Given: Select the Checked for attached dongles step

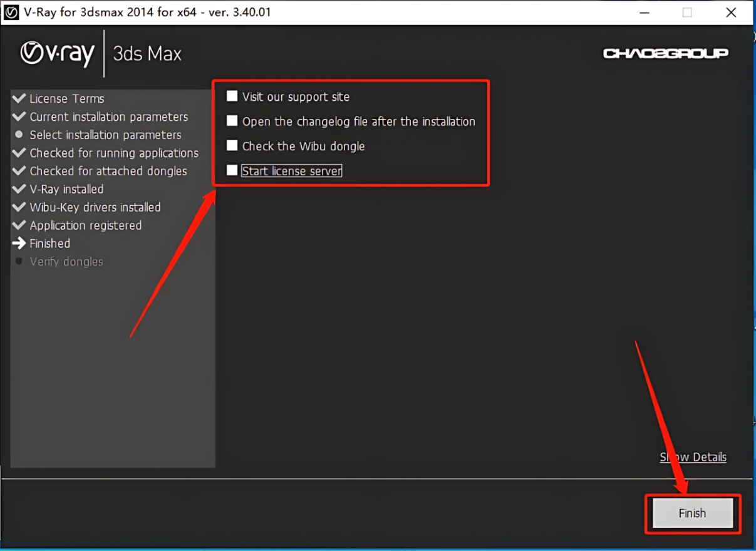Looking at the screenshot, I should click(108, 172).
